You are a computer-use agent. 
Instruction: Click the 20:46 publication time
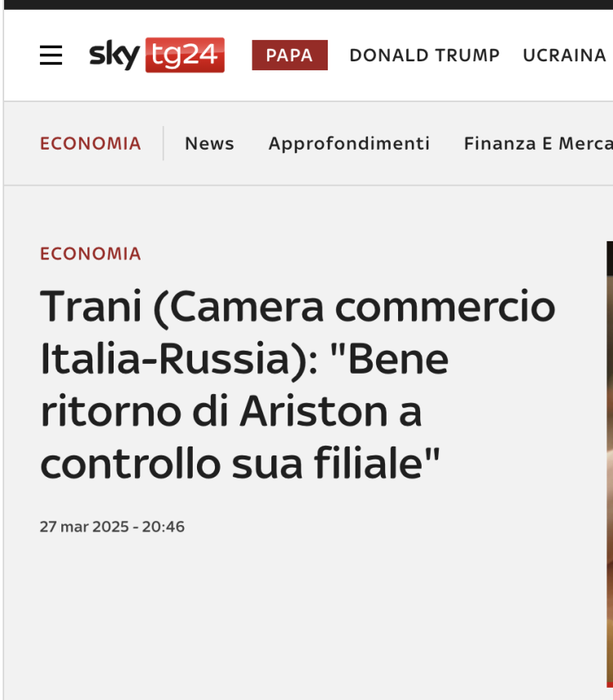[163, 527]
